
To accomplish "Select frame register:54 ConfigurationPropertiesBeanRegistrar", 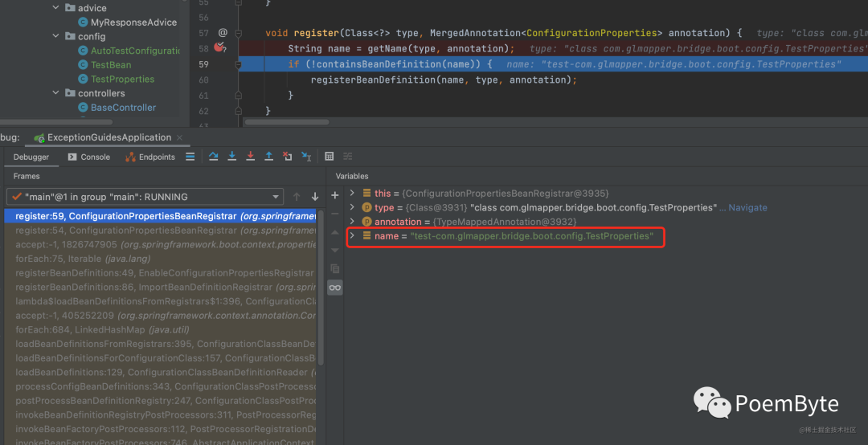I will pos(161,231).
